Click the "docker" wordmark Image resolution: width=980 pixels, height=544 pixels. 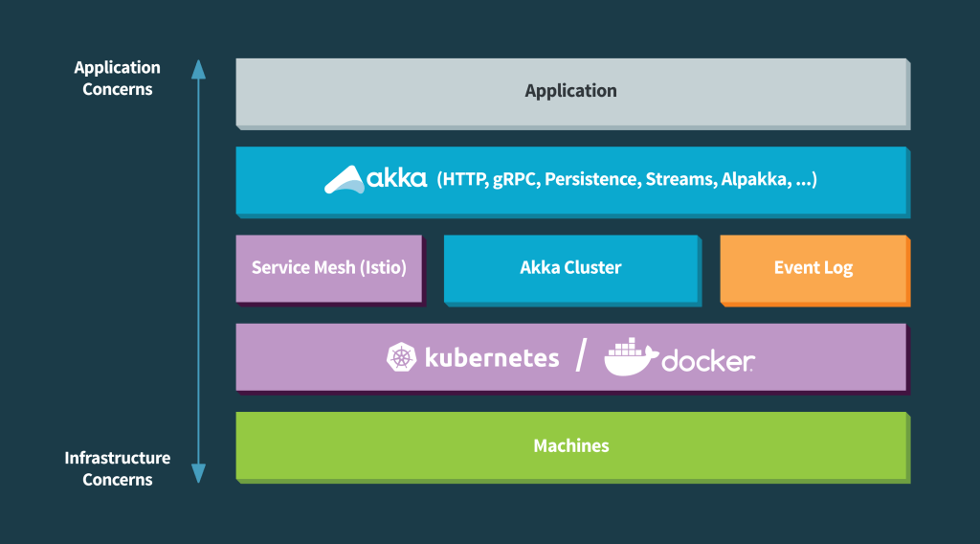tap(707, 361)
